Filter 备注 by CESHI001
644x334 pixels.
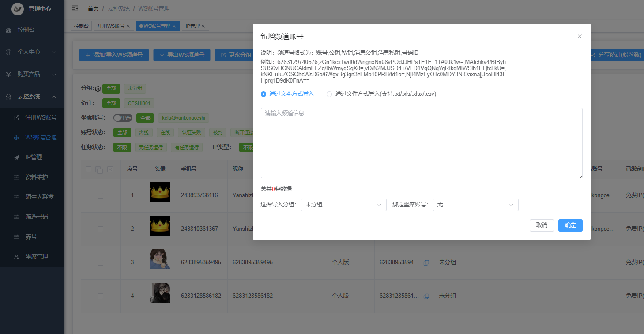(139, 103)
